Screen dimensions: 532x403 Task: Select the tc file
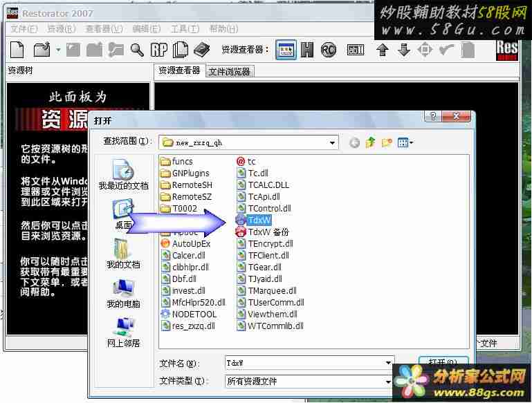pyautogui.click(x=246, y=162)
